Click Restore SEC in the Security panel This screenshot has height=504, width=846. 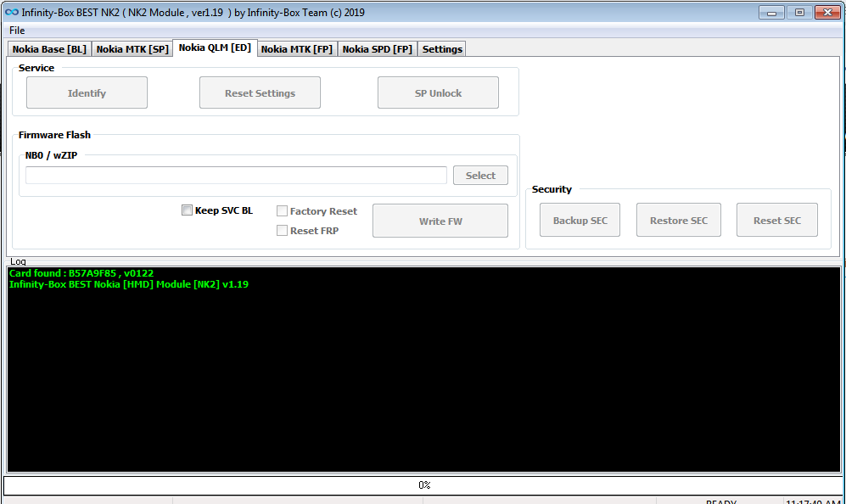pyautogui.click(x=678, y=219)
